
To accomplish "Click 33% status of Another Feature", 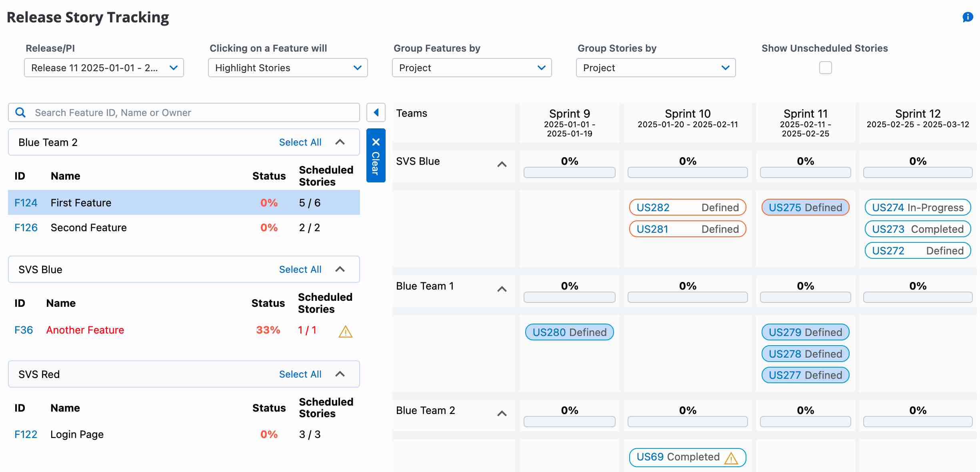I will tap(268, 330).
